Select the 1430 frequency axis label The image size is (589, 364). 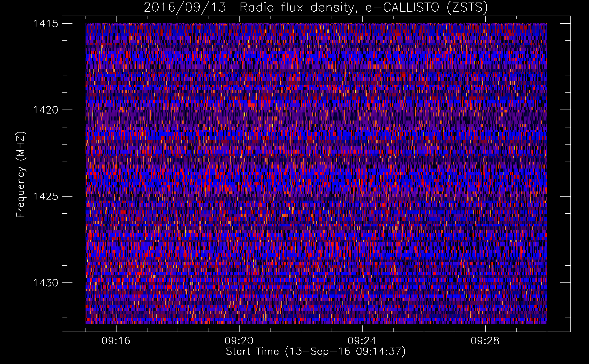(x=46, y=283)
